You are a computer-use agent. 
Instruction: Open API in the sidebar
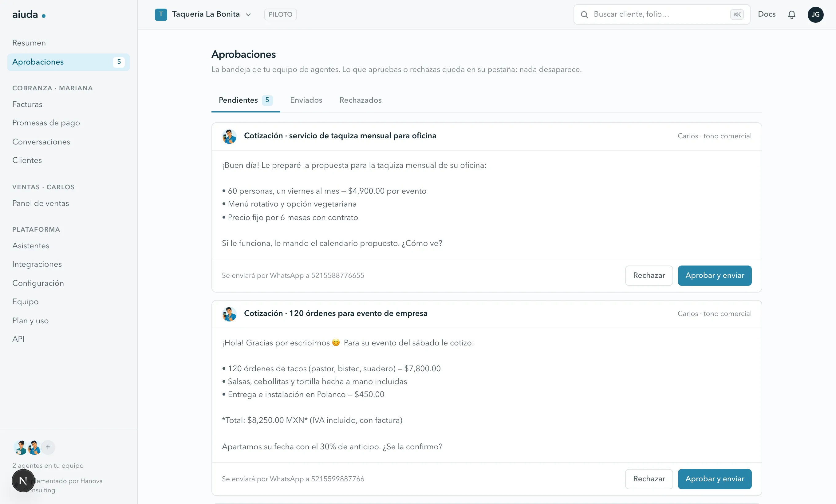(x=69, y=339)
